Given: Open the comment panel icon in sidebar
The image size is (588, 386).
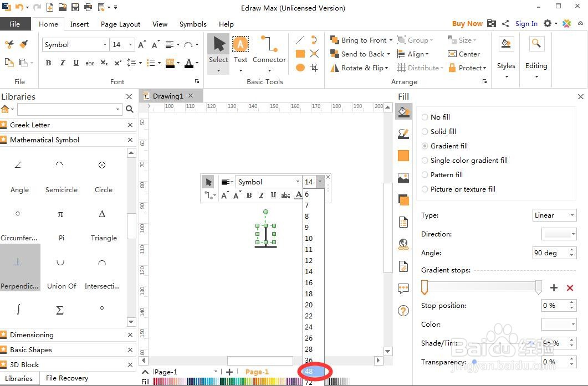Looking at the screenshot, I should 403,288.
